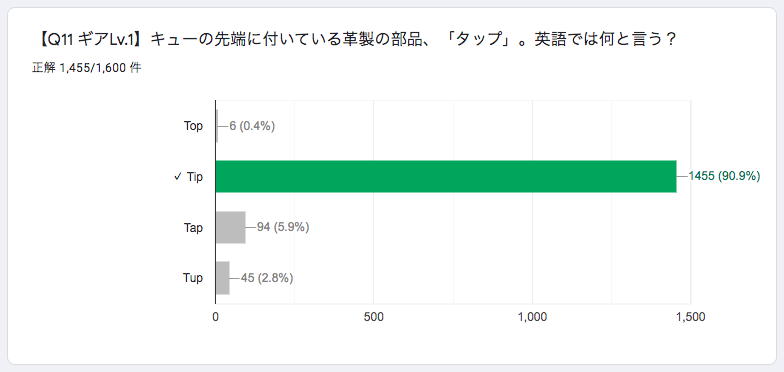Click the 1,000 axis tick label
The width and height of the screenshot is (784, 372).
[x=532, y=317]
